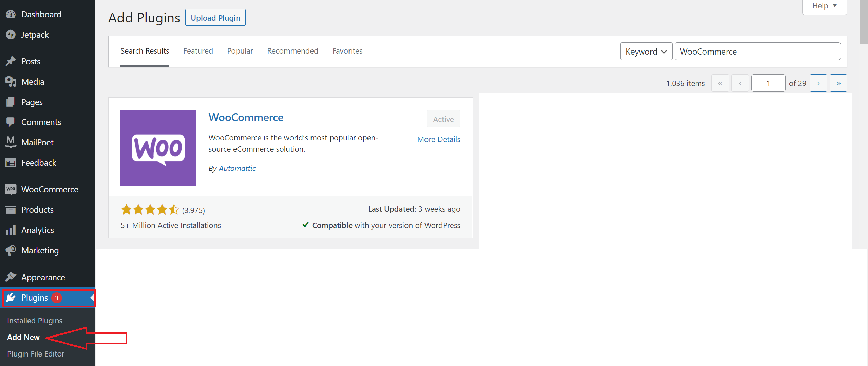Click the WooCommerce plugin logo thumbnail
868x366 pixels.
(158, 148)
